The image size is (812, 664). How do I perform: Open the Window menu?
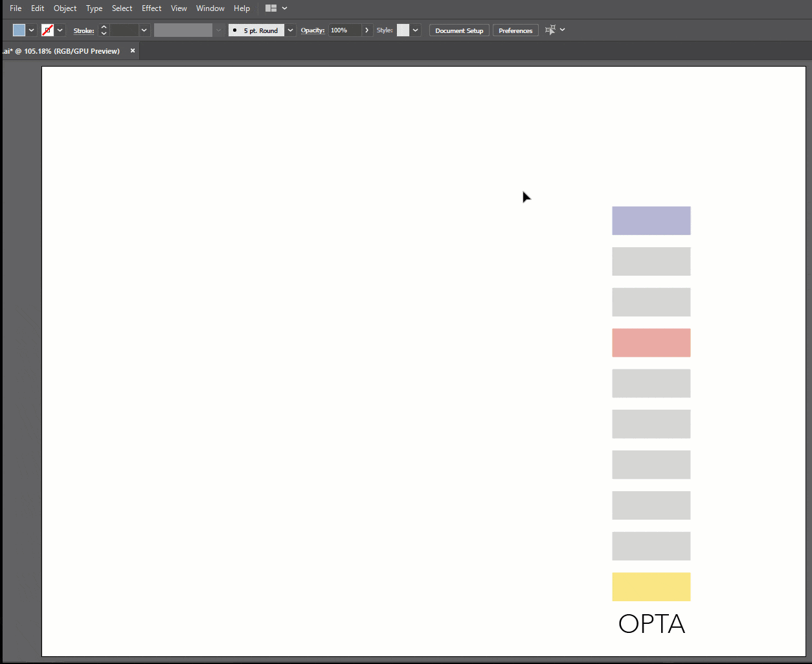(210, 8)
